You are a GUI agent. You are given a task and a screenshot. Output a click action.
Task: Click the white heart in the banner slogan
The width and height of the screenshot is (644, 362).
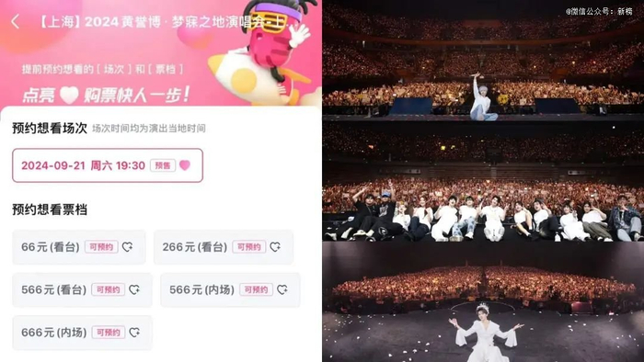tap(69, 96)
